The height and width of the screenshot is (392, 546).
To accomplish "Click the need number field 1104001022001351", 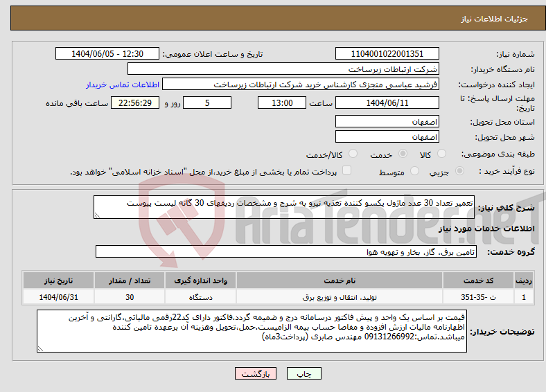I will click(387, 53).
